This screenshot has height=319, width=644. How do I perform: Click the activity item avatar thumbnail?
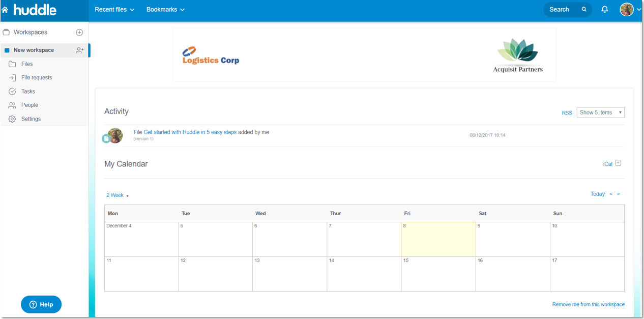point(115,135)
